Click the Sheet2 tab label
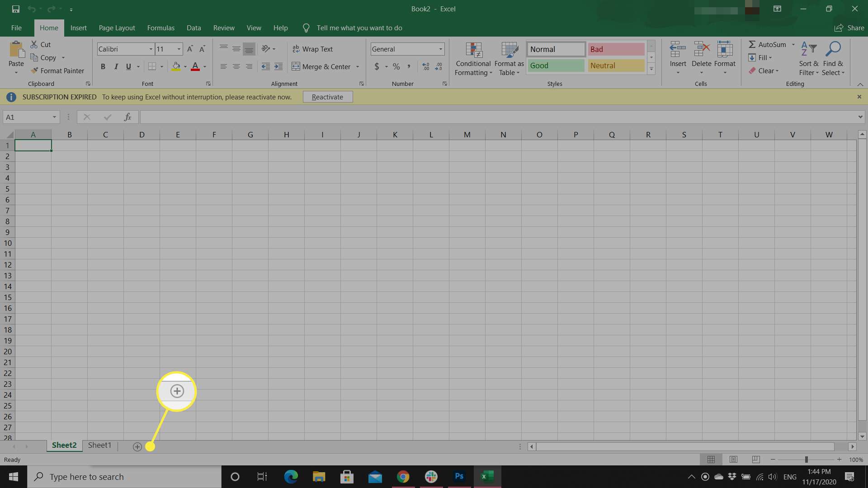This screenshot has width=868, height=488. coord(64,446)
